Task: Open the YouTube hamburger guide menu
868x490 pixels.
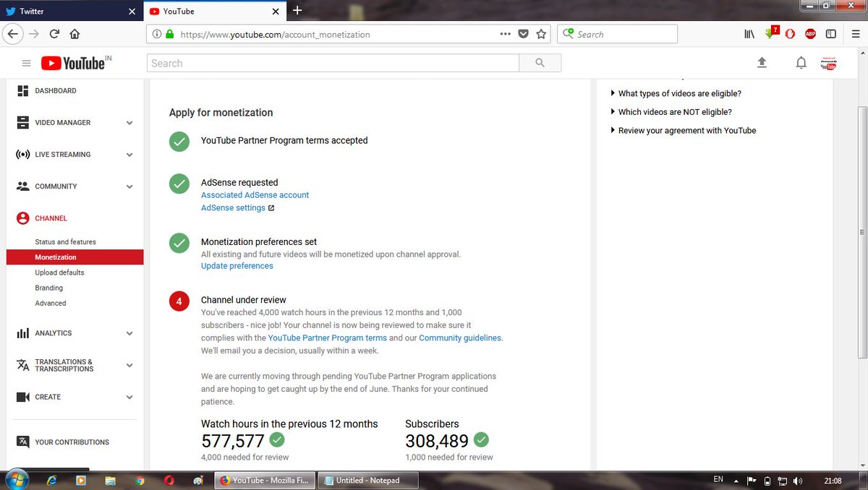Action: click(26, 64)
